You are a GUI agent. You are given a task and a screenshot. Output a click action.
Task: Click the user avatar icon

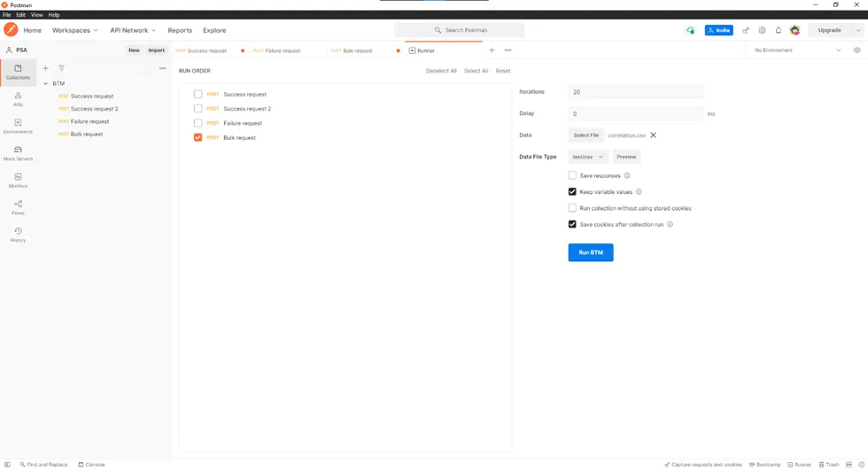point(795,30)
